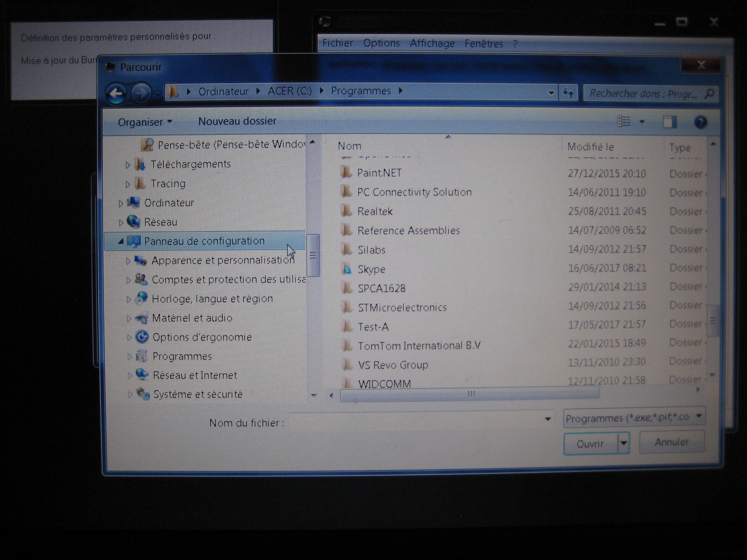This screenshot has width=747, height=560.
Task: Click the search magnifier icon
Action: point(709,94)
